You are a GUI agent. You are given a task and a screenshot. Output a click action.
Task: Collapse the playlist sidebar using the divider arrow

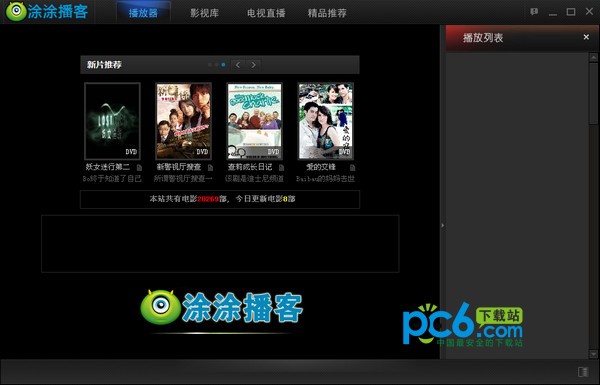tap(443, 225)
